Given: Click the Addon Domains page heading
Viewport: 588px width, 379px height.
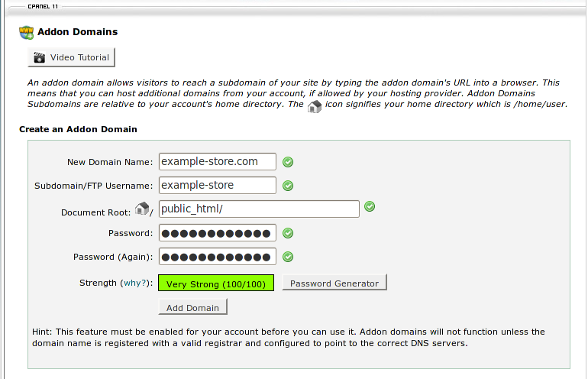Looking at the screenshot, I should point(77,33).
